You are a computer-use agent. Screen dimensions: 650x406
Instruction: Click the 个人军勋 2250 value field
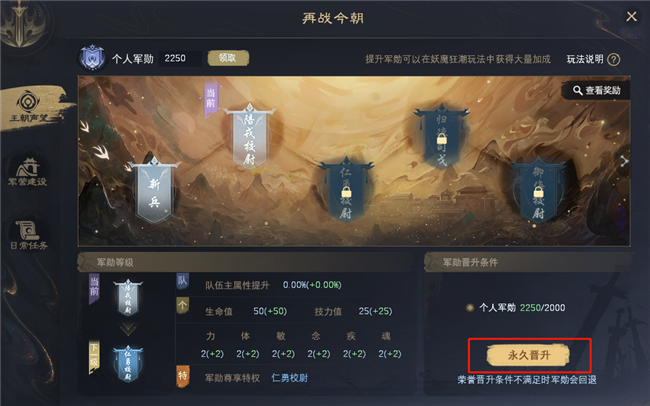point(180,58)
